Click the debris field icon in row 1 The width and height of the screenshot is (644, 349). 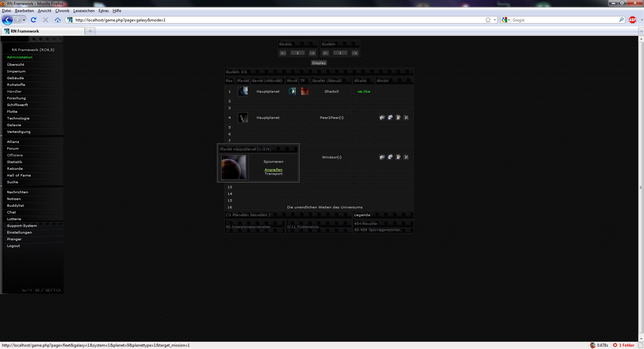[x=305, y=91]
